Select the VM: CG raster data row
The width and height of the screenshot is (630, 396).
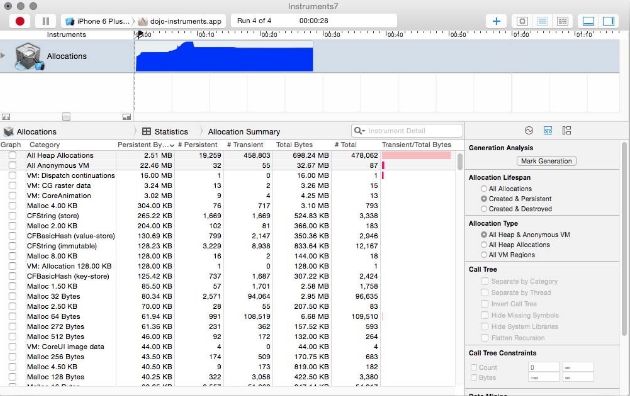click(x=228, y=186)
